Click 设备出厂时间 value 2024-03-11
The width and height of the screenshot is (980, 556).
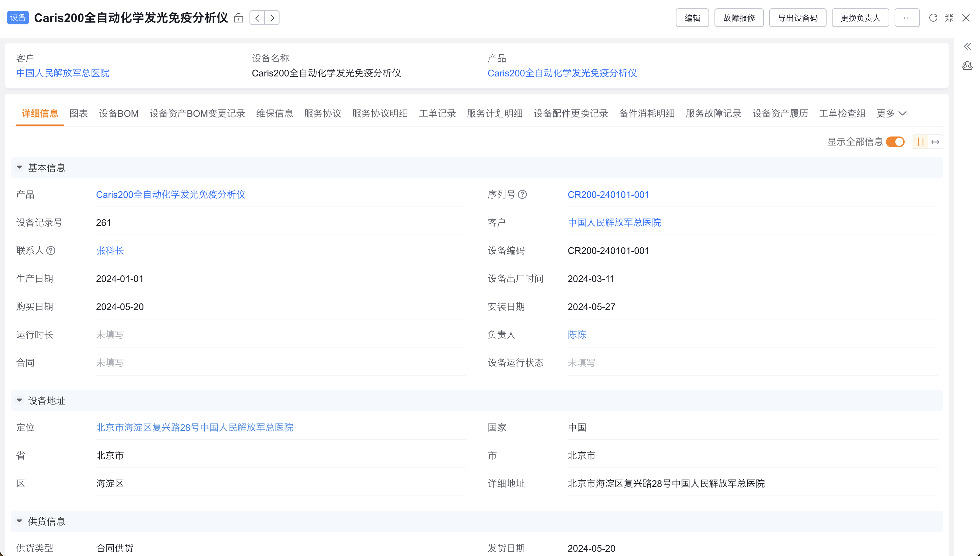click(591, 279)
